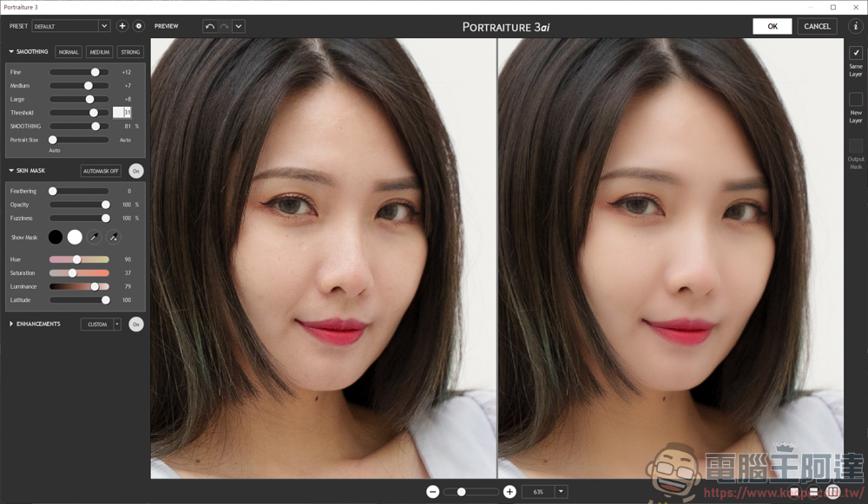Open the info icon at top right
The height and width of the screenshot is (504, 868).
pyautogui.click(x=855, y=26)
